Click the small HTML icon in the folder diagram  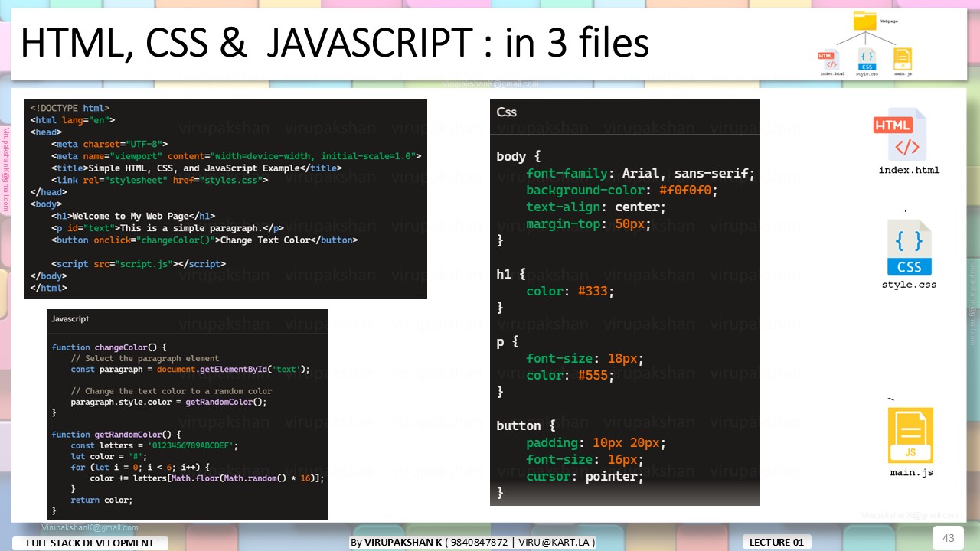pyautogui.click(x=828, y=60)
